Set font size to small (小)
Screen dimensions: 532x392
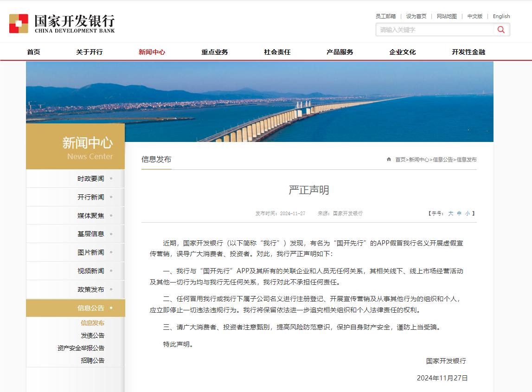(468, 213)
